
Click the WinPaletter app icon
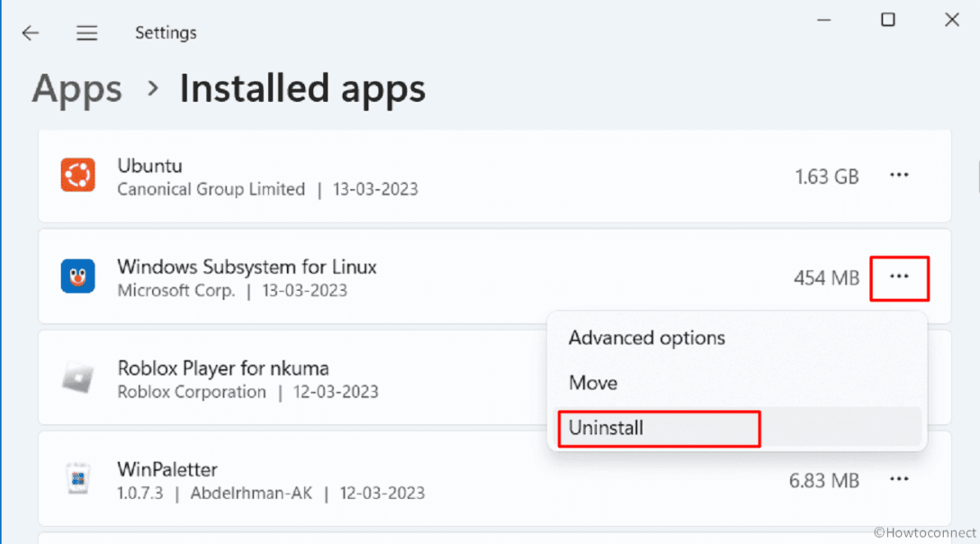tap(78, 479)
